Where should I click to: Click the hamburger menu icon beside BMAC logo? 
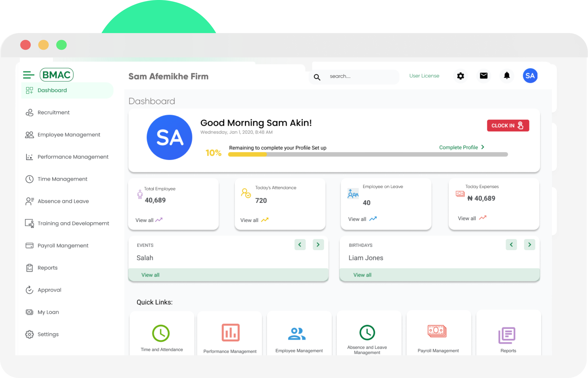click(28, 75)
